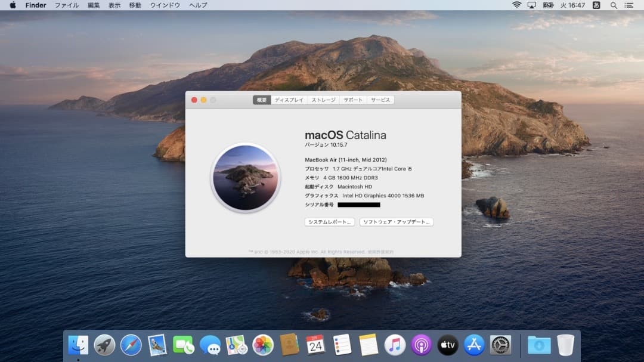Viewport: 644px width, 362px height.
Task: Open the Mail app in the Dock
Action: 157,345
